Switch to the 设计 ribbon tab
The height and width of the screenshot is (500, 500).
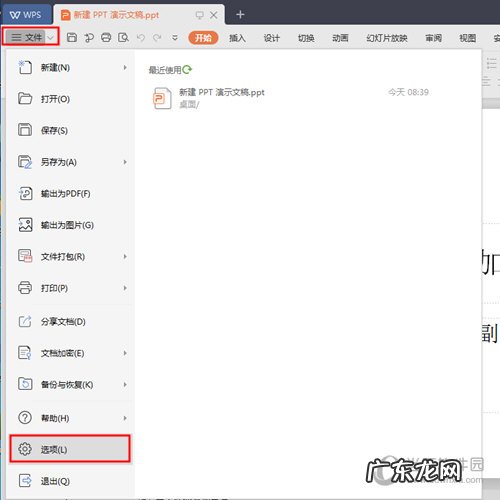click(x=272, y=38)
